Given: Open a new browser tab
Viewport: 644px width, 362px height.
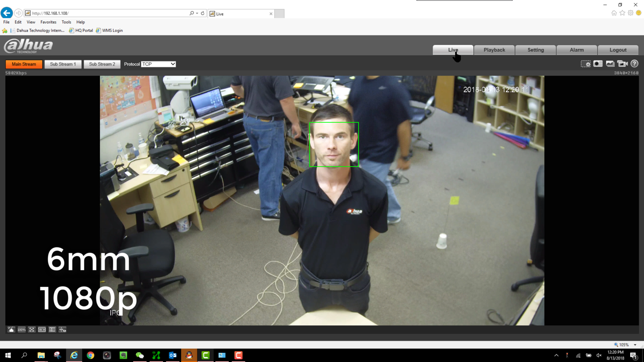Looking at the screenshot, I should point(279,14).
